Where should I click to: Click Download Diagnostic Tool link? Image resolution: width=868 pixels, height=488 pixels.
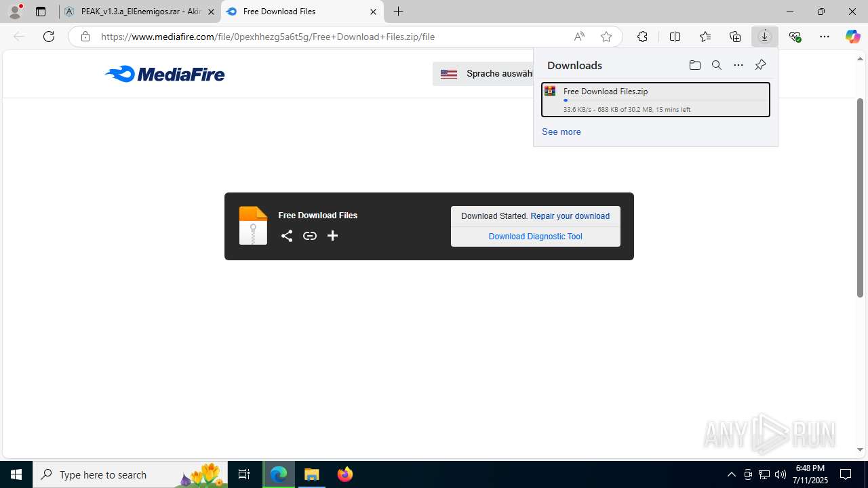point(536,237)
